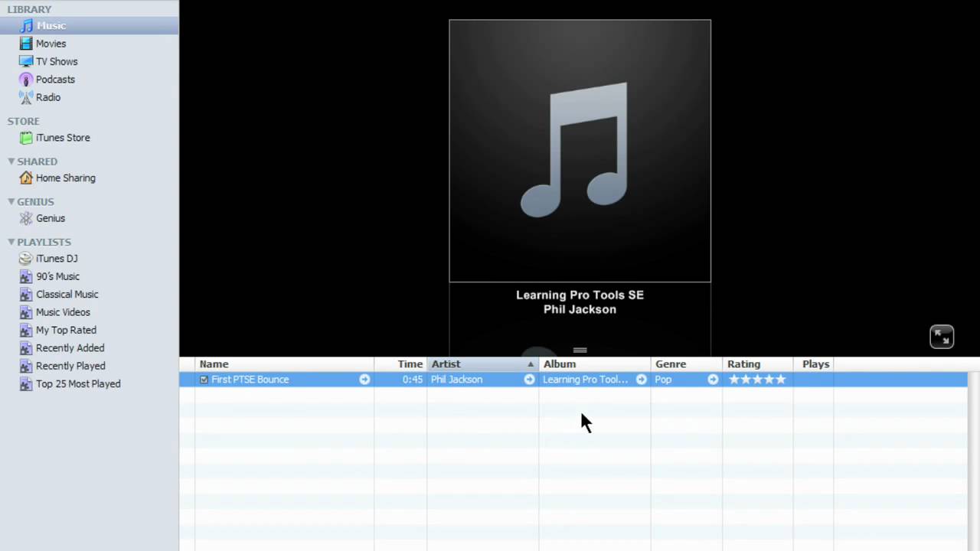Image resolution: width=980 pixels, height=551 pixels.
Task: Open the Radio antenna icon
Action: [26, 97]
